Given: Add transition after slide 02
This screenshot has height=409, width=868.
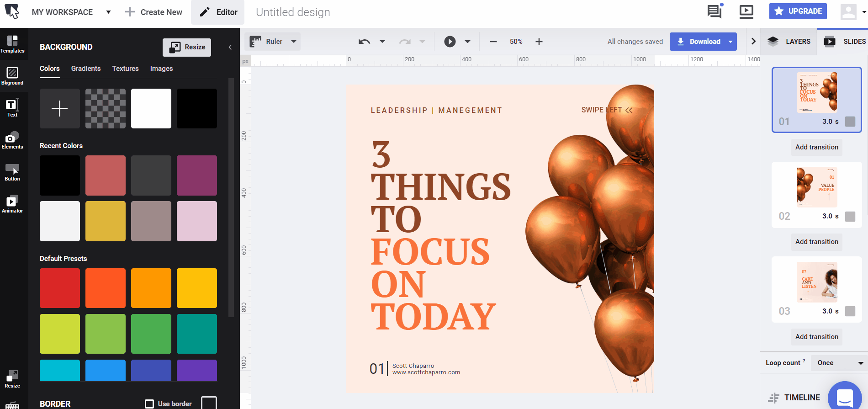Looking at the screenshot, I should pos(816,242).
